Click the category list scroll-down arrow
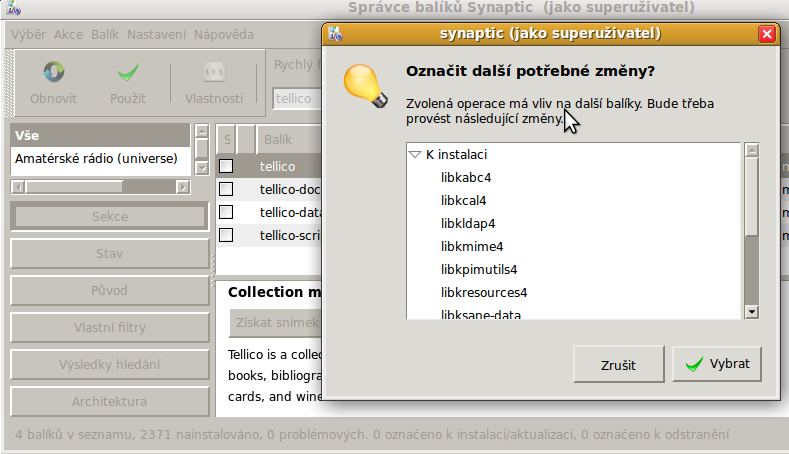The image size is (789, 454). 202,168
